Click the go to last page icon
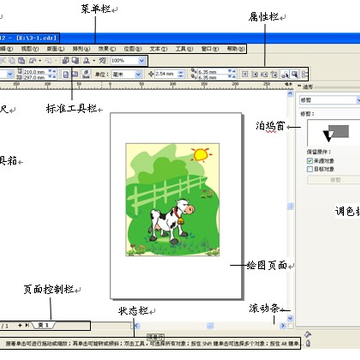 pyautogui.click(x=27, y=325)
